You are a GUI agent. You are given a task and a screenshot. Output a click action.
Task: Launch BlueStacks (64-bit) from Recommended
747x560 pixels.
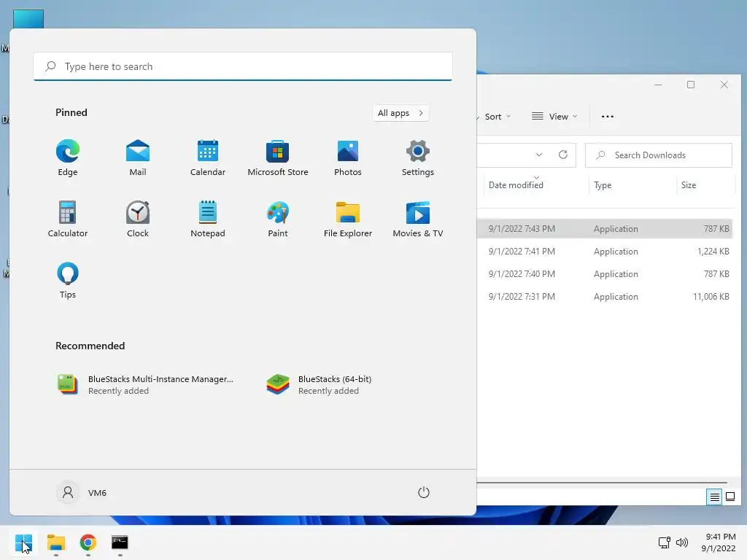320,385
